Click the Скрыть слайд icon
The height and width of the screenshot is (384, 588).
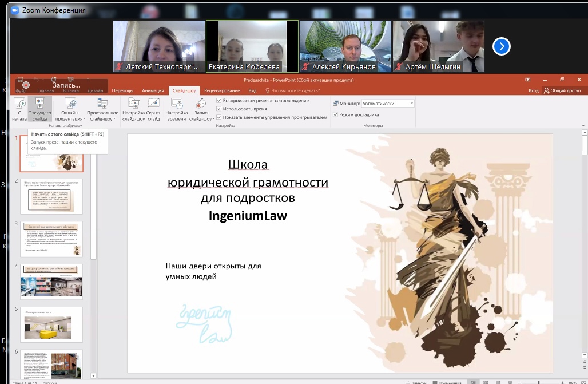(153, 109)
